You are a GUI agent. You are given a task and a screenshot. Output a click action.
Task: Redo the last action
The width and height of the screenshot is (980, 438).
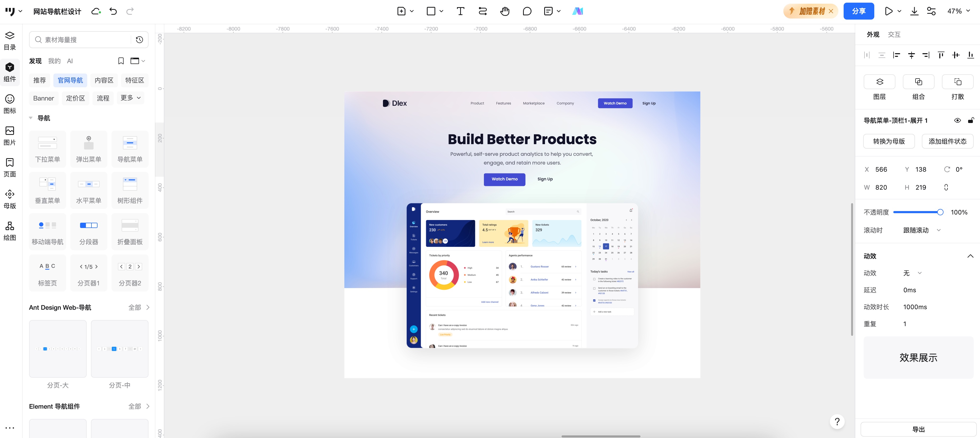(x=130, y=11)
